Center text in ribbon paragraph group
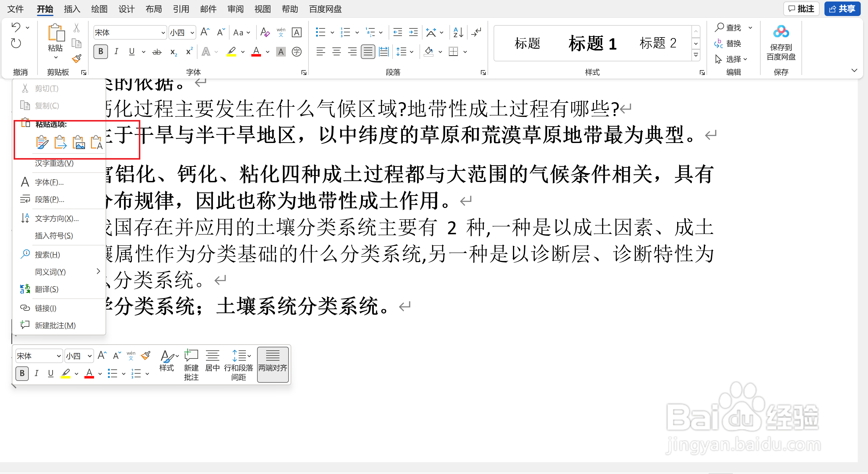 [x=336, y=52]
